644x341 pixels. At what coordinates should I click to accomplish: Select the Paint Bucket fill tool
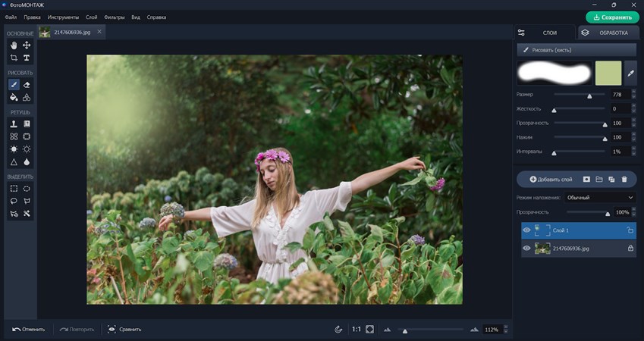(x=14, y=97)
